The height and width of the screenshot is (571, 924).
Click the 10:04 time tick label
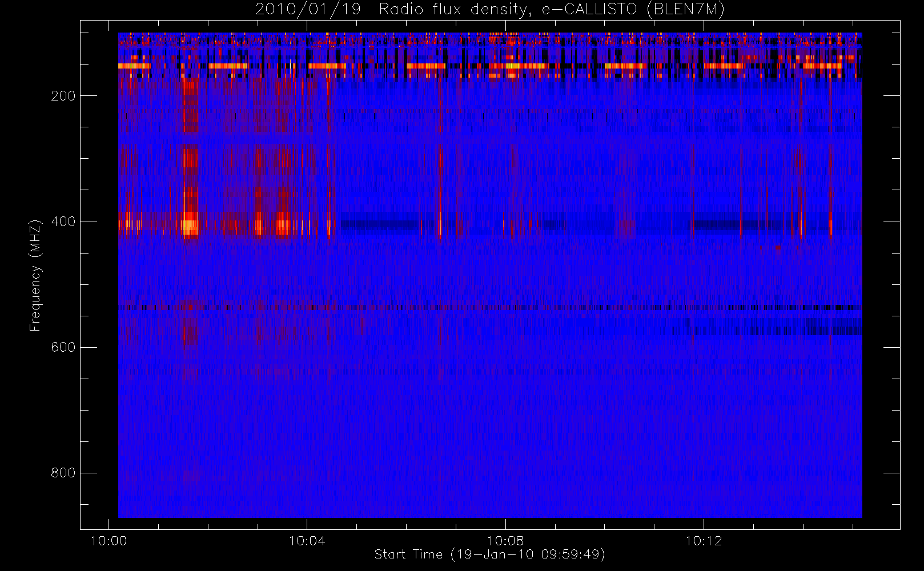tap(307, 541)
